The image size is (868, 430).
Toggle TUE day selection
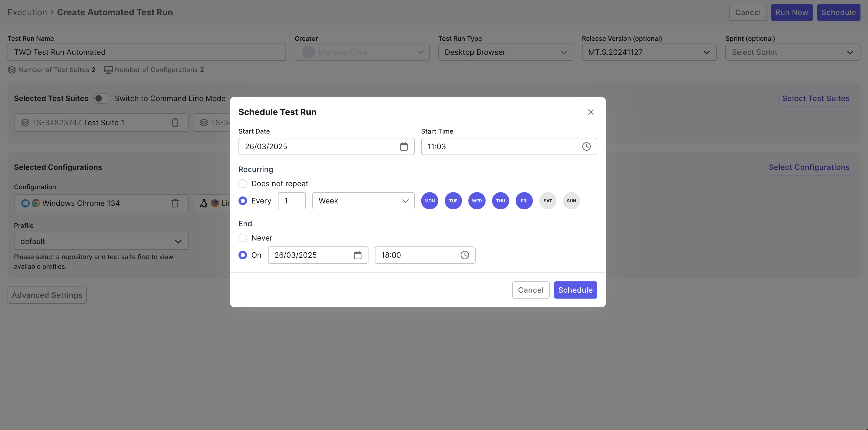pyautogui.click(x=453, y=201)
